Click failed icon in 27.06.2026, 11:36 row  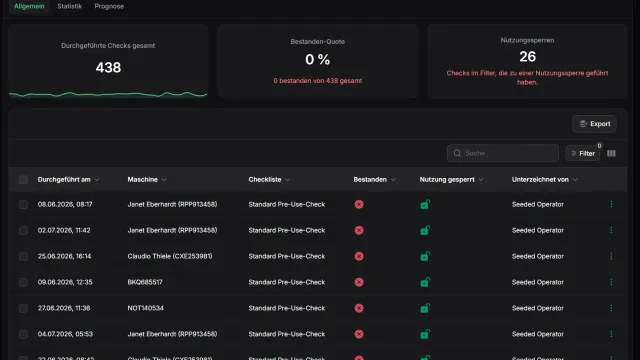pyautogui.click(x=359, y=308)
